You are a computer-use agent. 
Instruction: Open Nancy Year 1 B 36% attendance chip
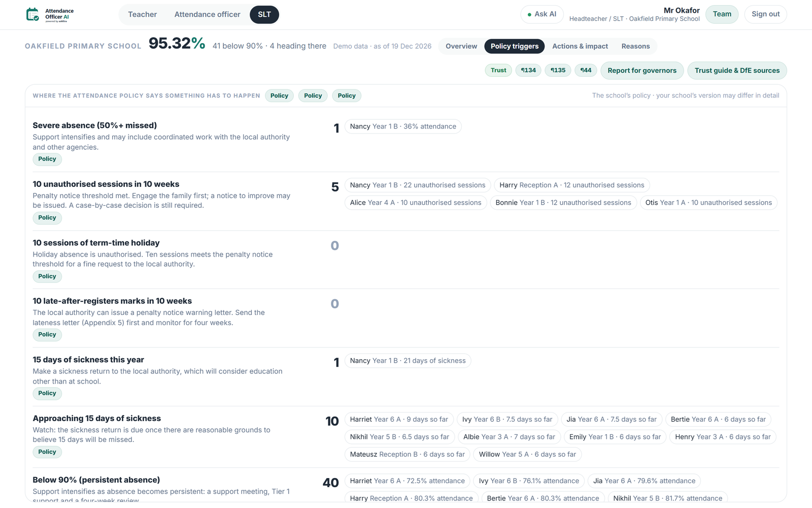click(403, 126)
